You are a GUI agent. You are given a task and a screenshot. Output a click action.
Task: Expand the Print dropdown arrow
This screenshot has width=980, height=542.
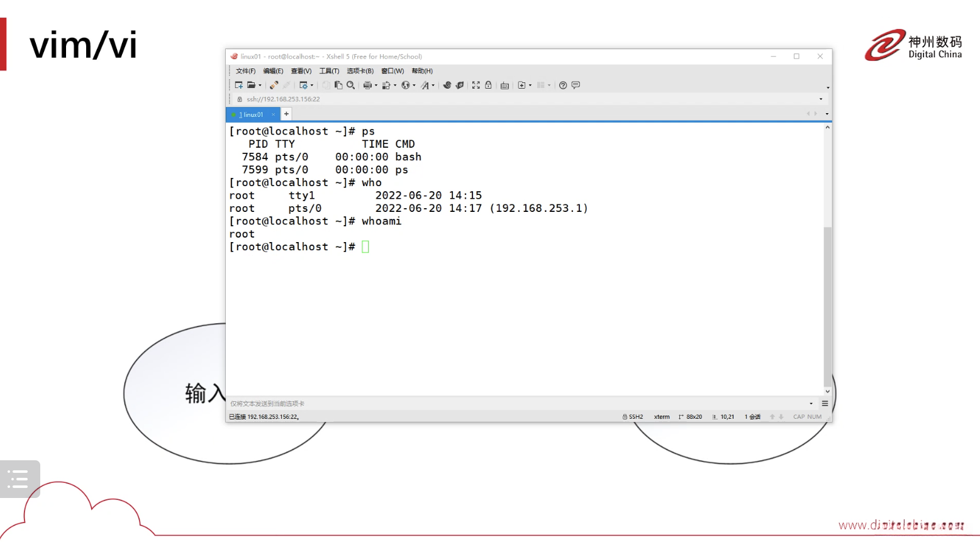(x=376, y=86)
